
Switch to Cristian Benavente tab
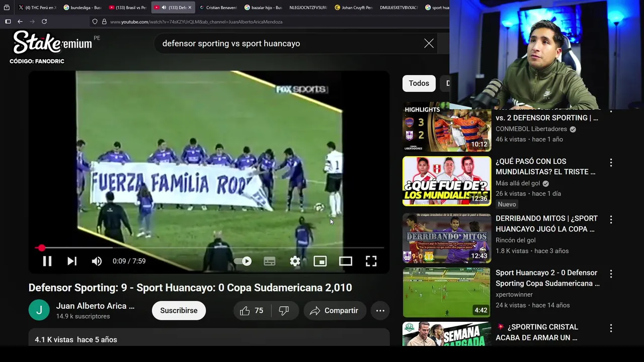[x=218, y=8]
